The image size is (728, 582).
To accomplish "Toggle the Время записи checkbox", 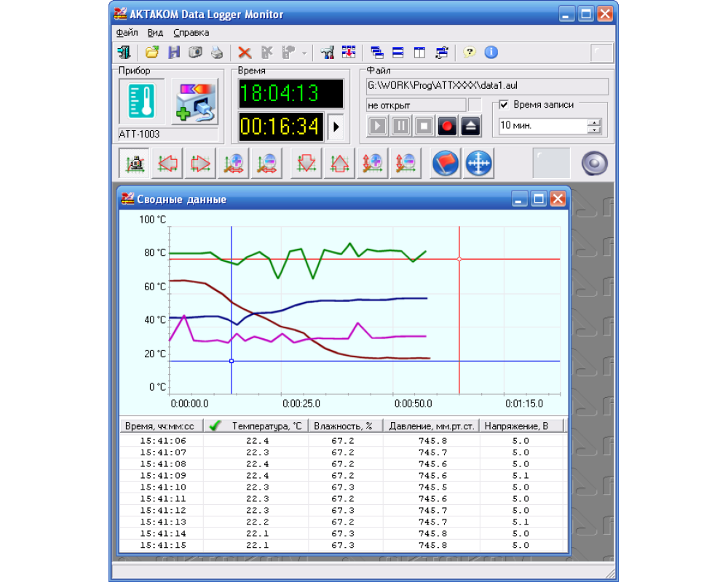I will (504, 105).
